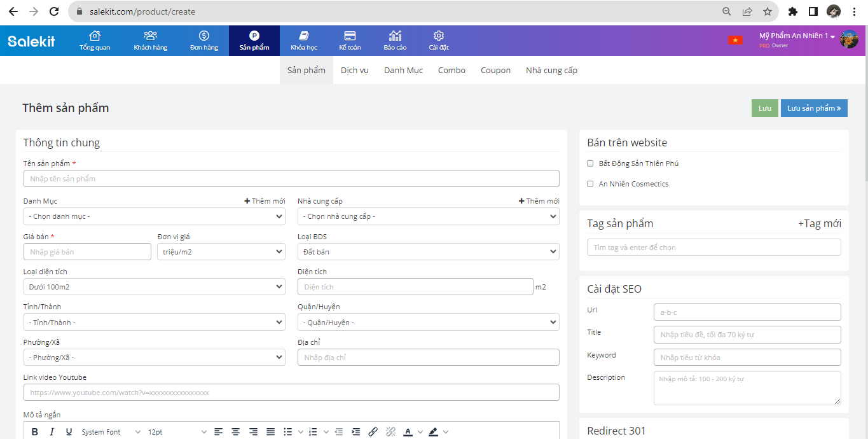Click the +Tag mới link
The image size is (868, 439).
pyautogui.click(x=819, y=223)
